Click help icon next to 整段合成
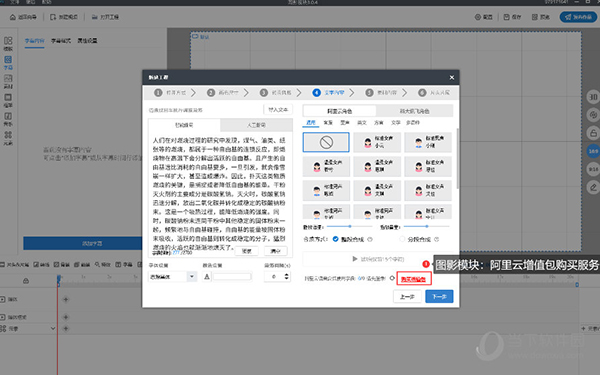The image size is (600, 375). click(x=370, y=239)
